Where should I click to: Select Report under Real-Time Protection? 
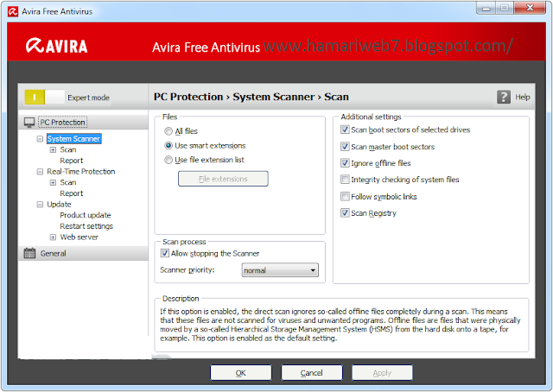click(71, 193)
